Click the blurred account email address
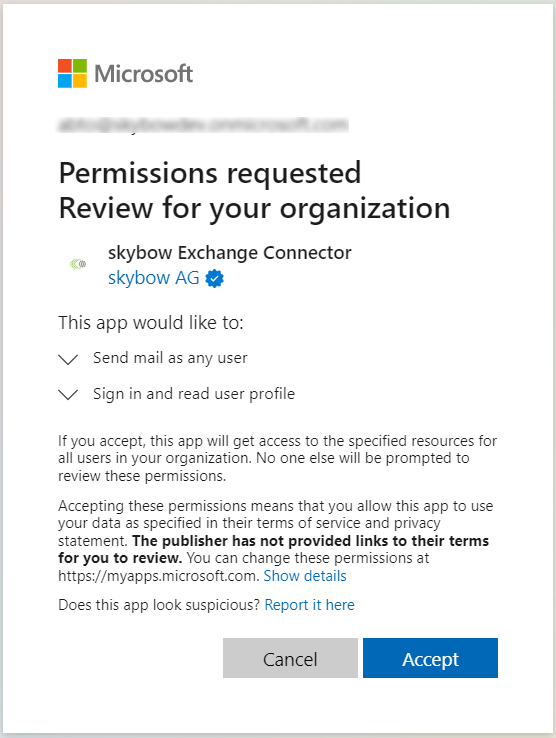Screen dimensions: 556x738 click(203, 125)
